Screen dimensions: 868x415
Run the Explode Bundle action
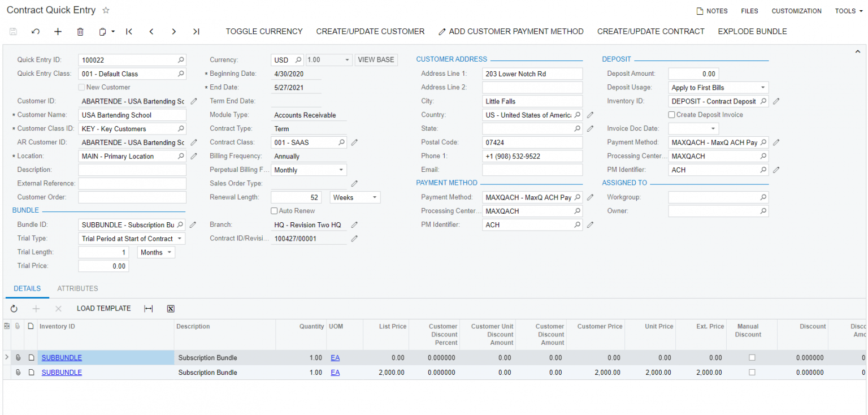pyautogui.click(x=752, y=31)
